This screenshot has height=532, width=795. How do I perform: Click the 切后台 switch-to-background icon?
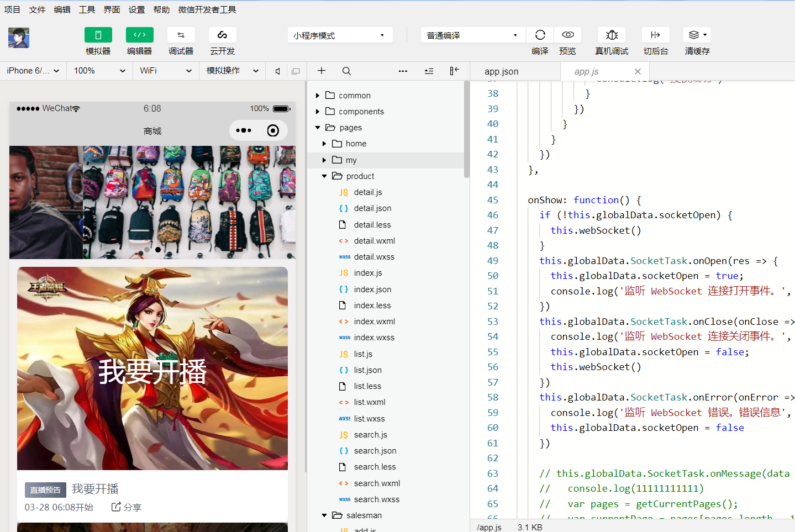pyautogui.click(x=655, y=35)
